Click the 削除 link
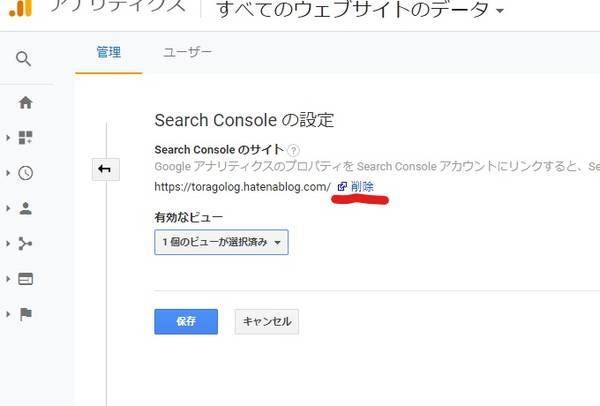600x406 pixels. [362, 187]
